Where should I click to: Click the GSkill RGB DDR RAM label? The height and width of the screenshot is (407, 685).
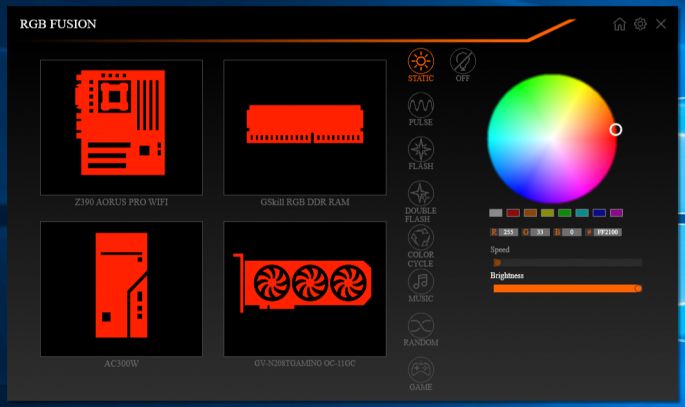tap(305, 202)
